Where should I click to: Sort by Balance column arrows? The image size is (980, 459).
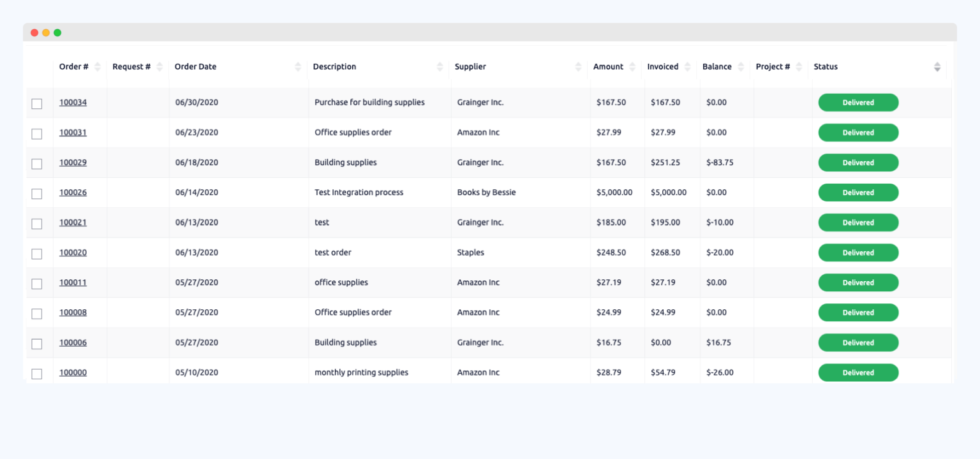(x=741, y=67)
